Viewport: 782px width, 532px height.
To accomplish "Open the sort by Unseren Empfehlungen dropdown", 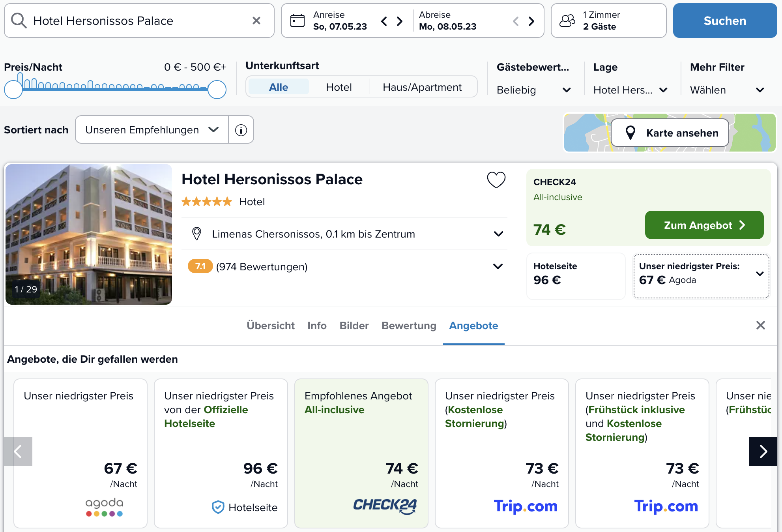I will click(152, 129).
